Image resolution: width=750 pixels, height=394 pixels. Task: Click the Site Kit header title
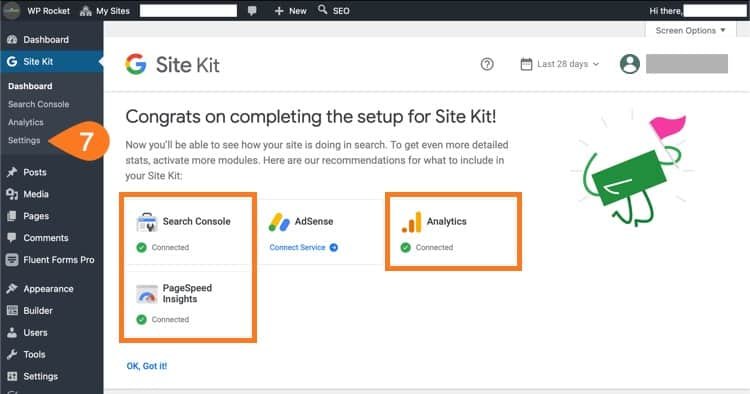click(188, 65)
